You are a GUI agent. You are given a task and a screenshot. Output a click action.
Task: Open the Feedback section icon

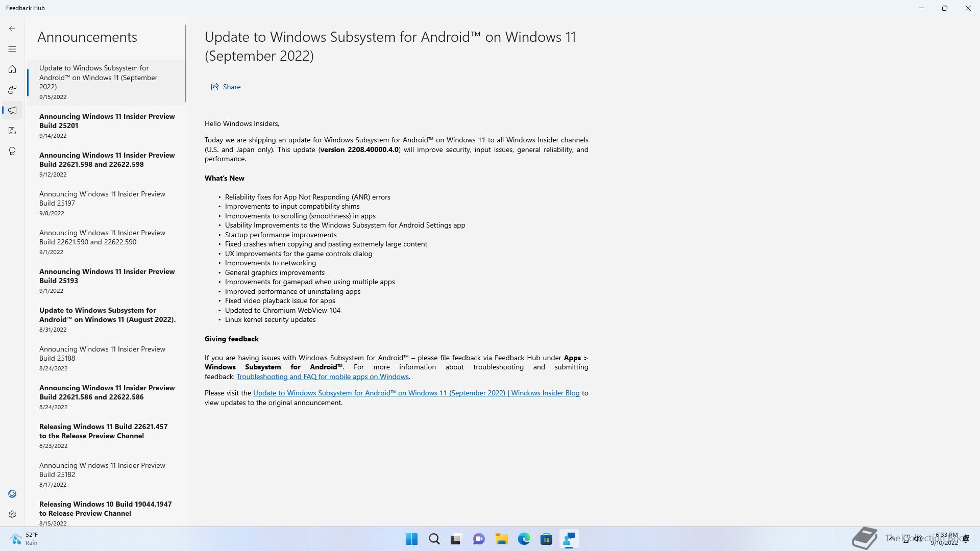click(x=12, y=90)
